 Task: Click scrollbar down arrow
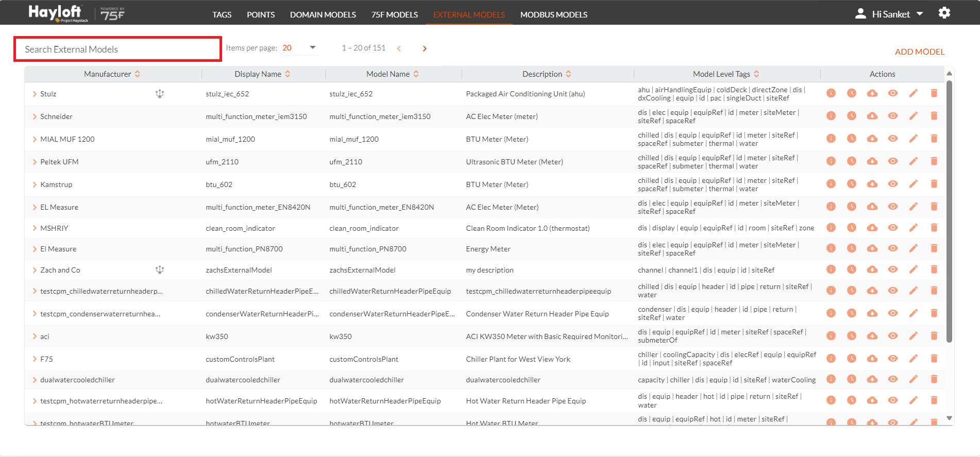[949, 418]
